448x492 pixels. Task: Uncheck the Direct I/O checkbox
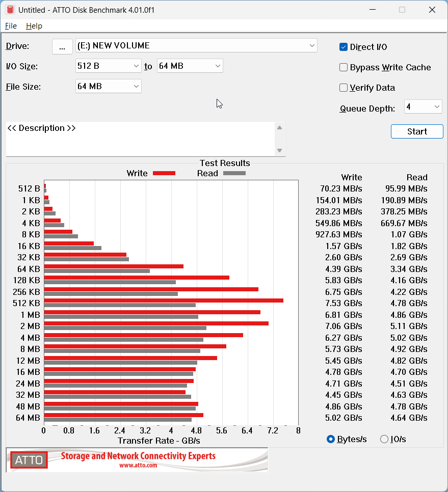344,47
